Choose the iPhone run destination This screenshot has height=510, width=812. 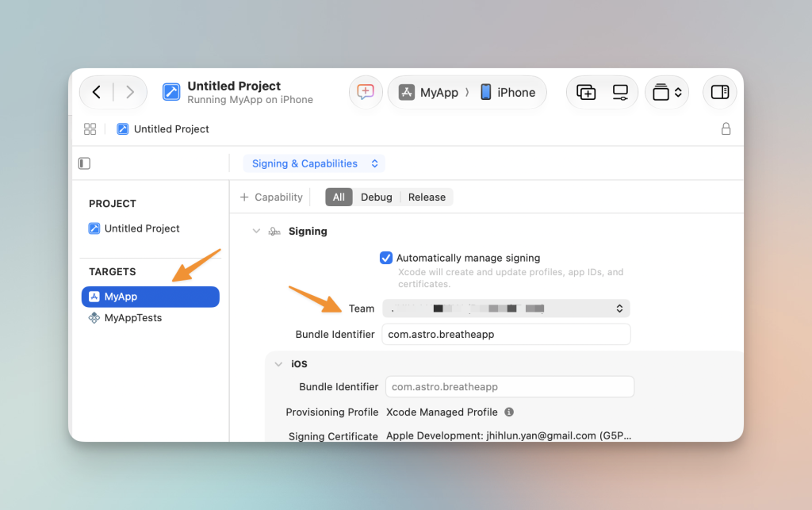[508, 92]
